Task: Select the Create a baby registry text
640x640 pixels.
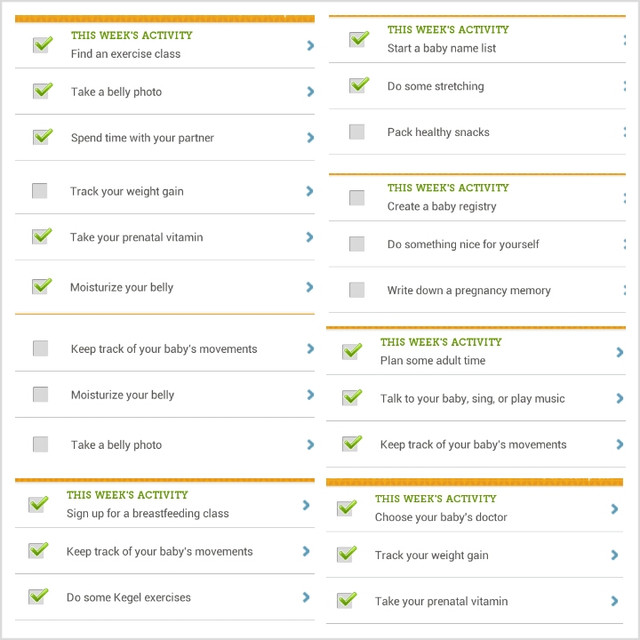Action: (x=442, y=206)
